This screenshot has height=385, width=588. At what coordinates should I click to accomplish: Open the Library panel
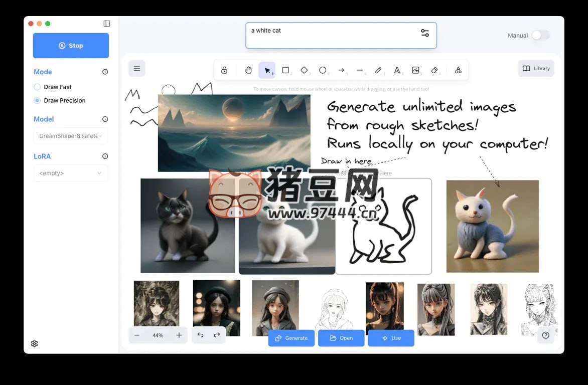pos(536,69)
